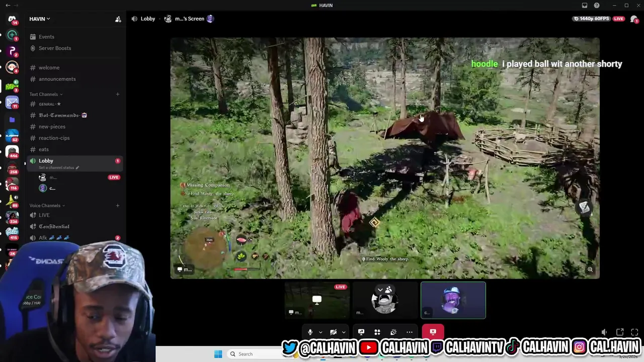Open the server icon with badge 1
This screenshot has width=644, height=362.
12,35
